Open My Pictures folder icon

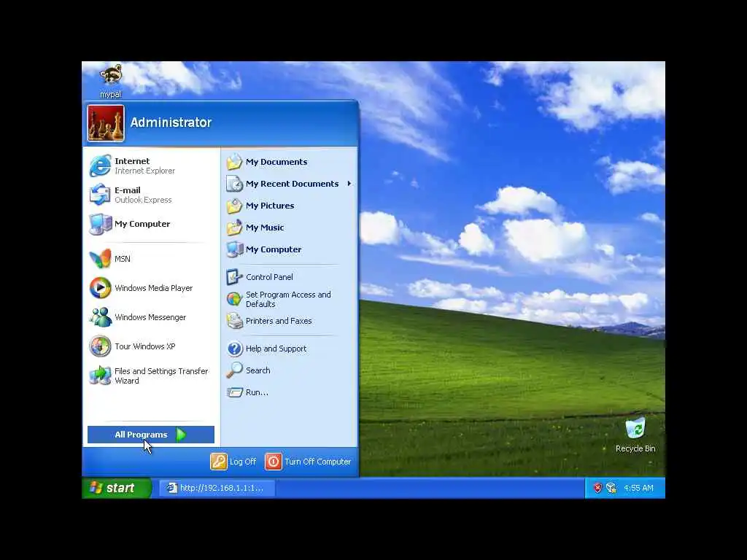pyautogui.click(x=234, y=206)
